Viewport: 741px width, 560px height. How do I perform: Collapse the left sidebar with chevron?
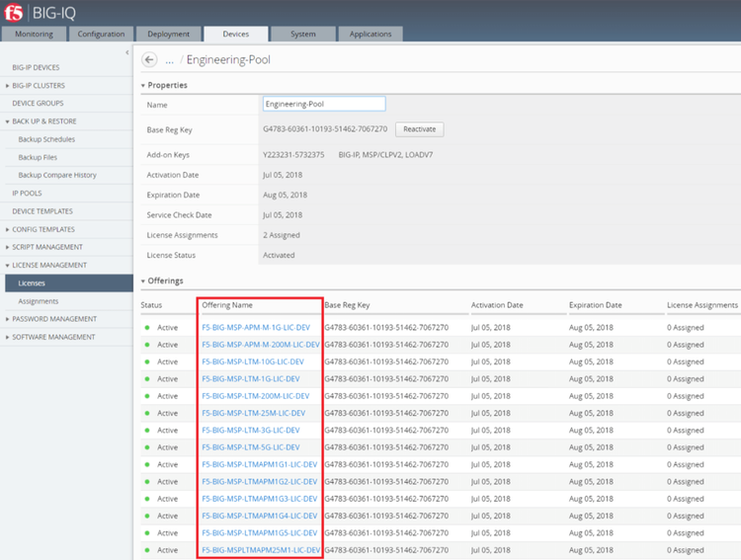coord(127,51)
